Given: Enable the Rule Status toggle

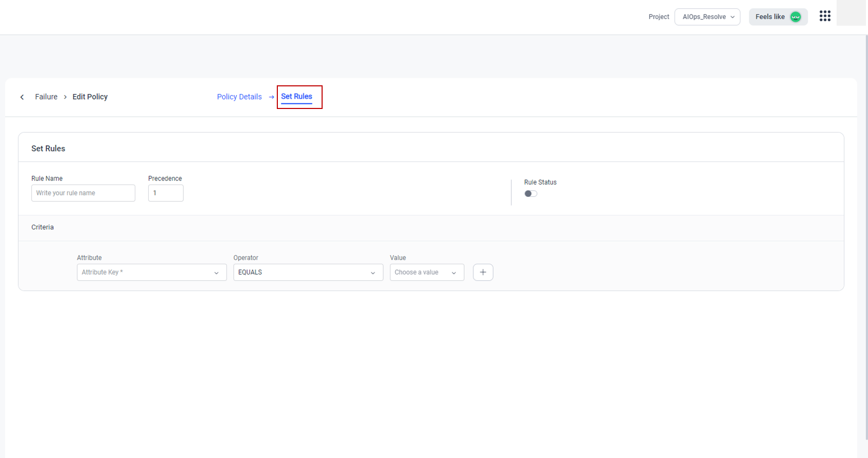Looking at the screenshot, I should [x=530, y=194].
